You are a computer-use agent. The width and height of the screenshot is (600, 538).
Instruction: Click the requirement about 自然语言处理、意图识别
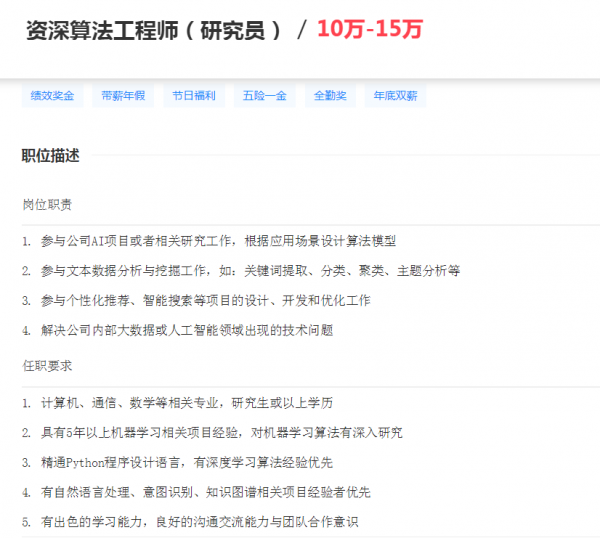[x=205, y=492]
